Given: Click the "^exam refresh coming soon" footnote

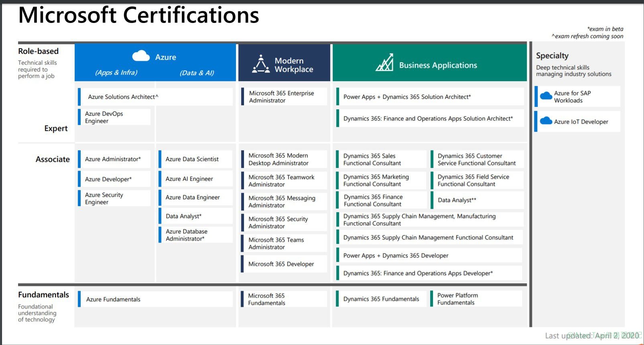Looking at the screenshot, I should tap(587, 36).
